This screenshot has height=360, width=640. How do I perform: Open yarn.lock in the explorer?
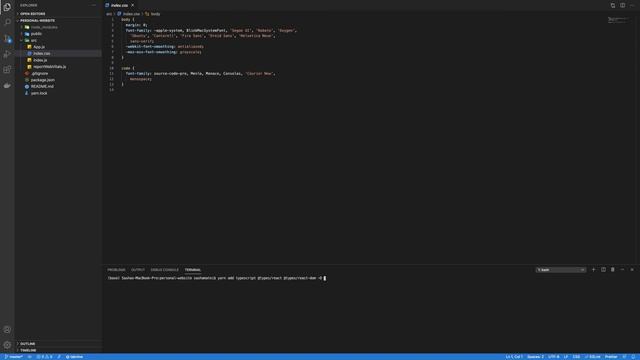pos(39,93)
